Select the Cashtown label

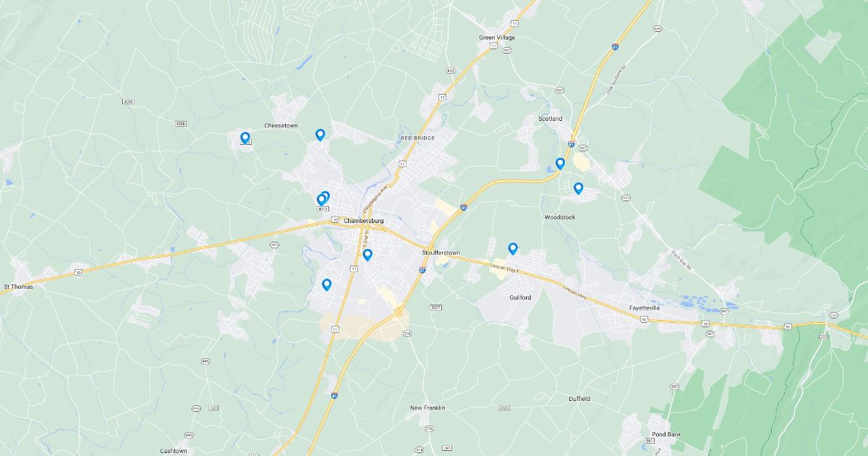pos(174,451)
